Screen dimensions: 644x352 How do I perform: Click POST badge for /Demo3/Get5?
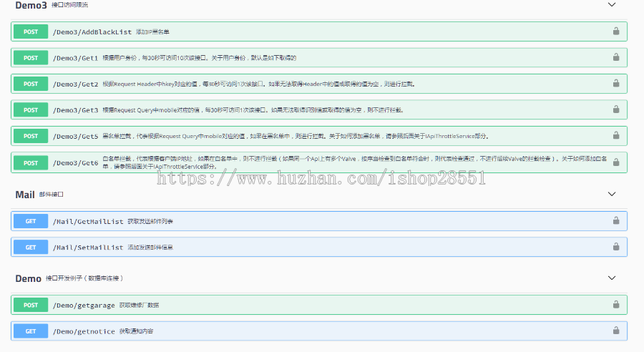[x=31, y=136]
